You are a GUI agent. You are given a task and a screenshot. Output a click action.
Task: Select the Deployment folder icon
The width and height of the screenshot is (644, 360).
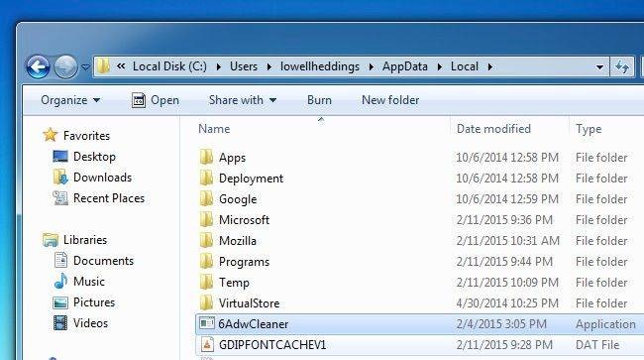(x=206, y=178)
